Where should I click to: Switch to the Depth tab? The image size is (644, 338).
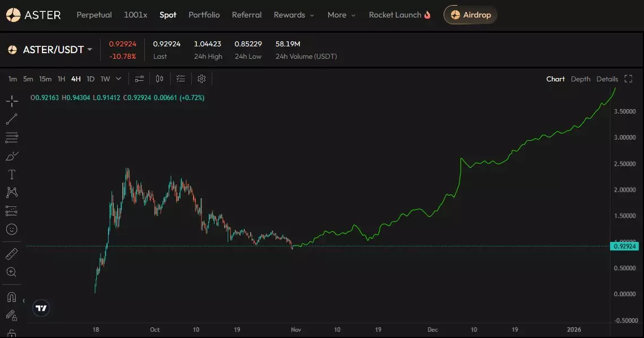[x=580, y=79]
